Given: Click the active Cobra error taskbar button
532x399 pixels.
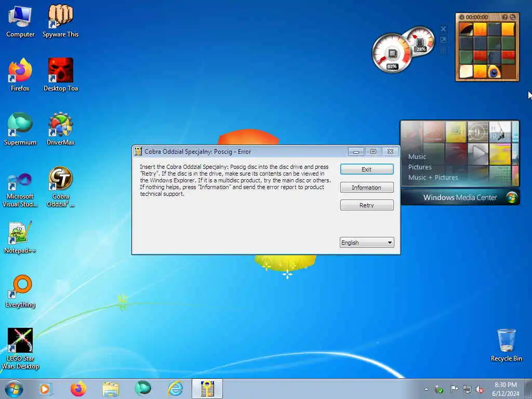Looking at the screenshot, I should click(207, 389).
